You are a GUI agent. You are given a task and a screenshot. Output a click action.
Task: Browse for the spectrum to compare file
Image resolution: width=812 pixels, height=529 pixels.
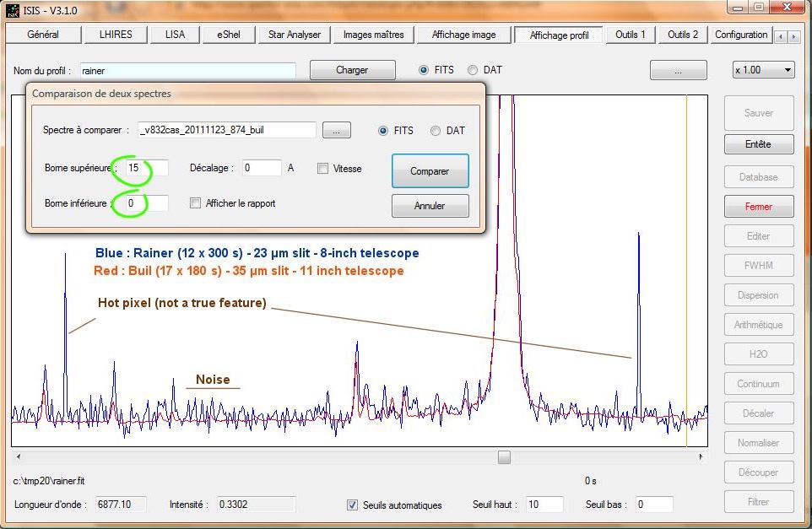click(337, 131)
